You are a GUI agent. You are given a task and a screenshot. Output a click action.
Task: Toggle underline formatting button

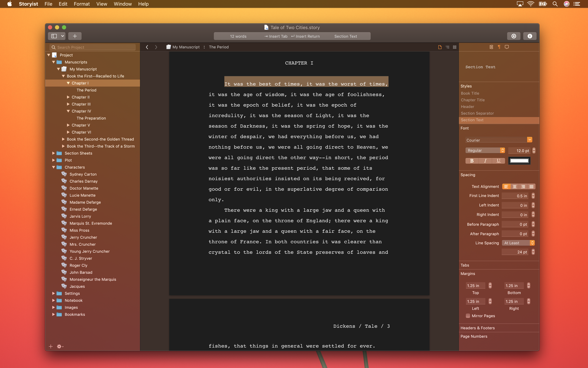(499, 161)
